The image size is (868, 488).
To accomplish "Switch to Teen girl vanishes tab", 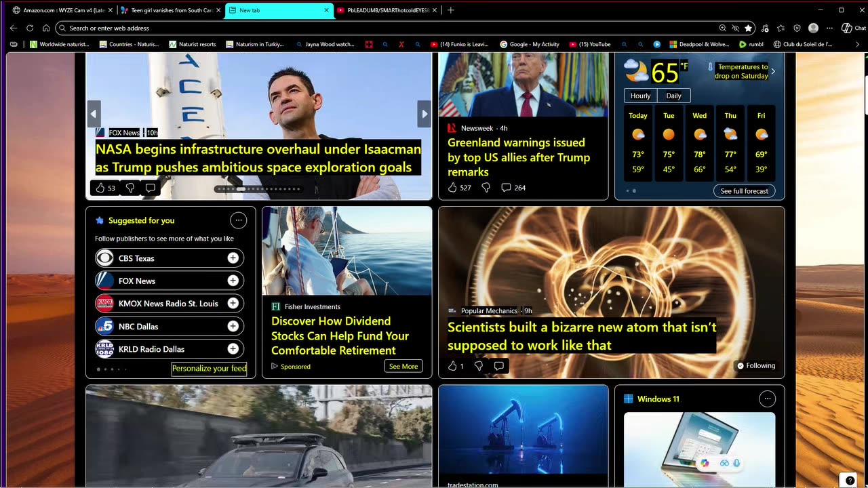I will click(x=170, y=10).
